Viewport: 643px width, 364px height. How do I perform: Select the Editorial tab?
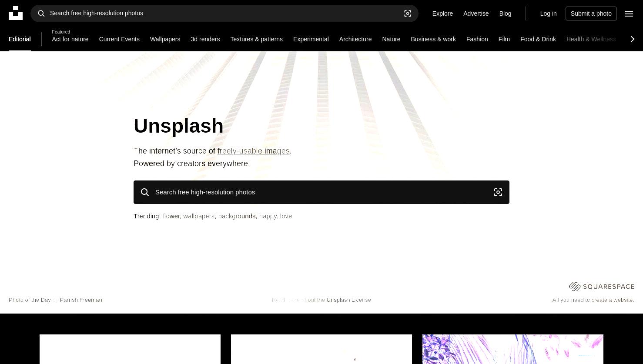pyautogui.click(x=20, y=39)
